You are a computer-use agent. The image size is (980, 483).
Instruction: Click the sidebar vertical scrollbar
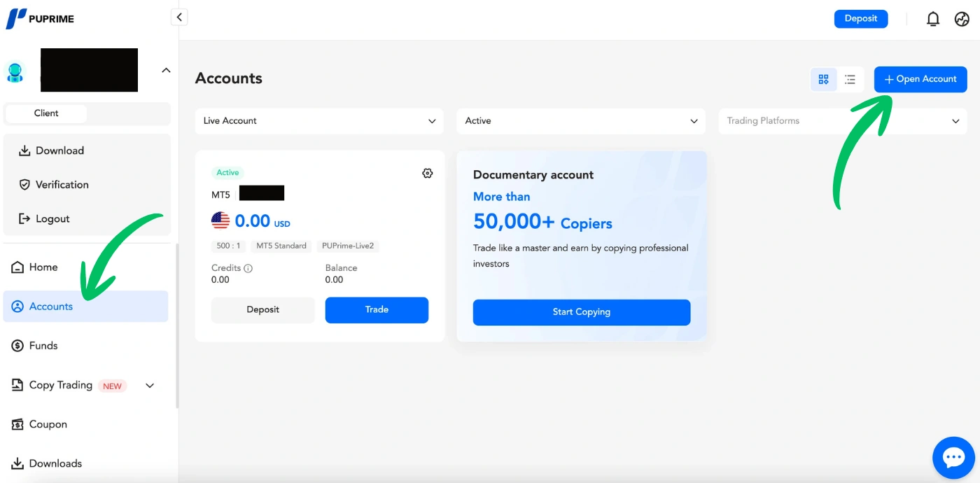[177, 325]
